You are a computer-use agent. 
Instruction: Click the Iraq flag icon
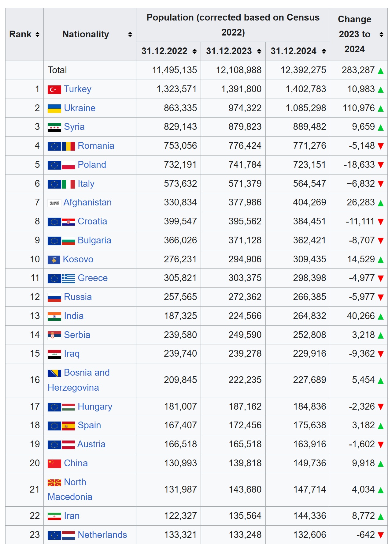click(x=54, y=354)
